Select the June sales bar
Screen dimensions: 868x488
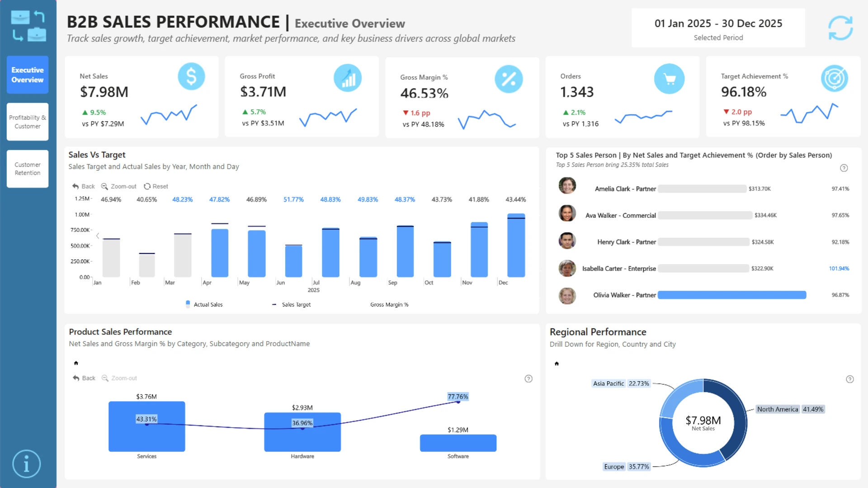click(294, 261)
